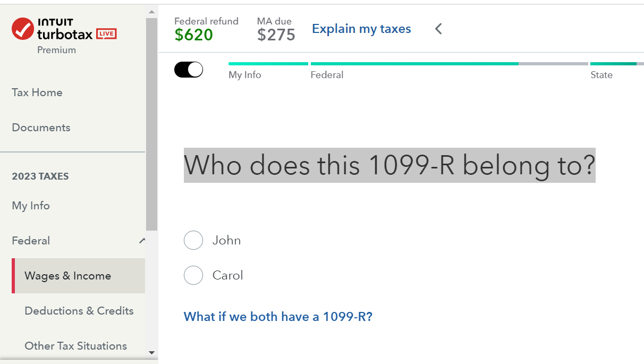
Task: Open the Documents sidebar item
Action: click(x=41, y=128)
